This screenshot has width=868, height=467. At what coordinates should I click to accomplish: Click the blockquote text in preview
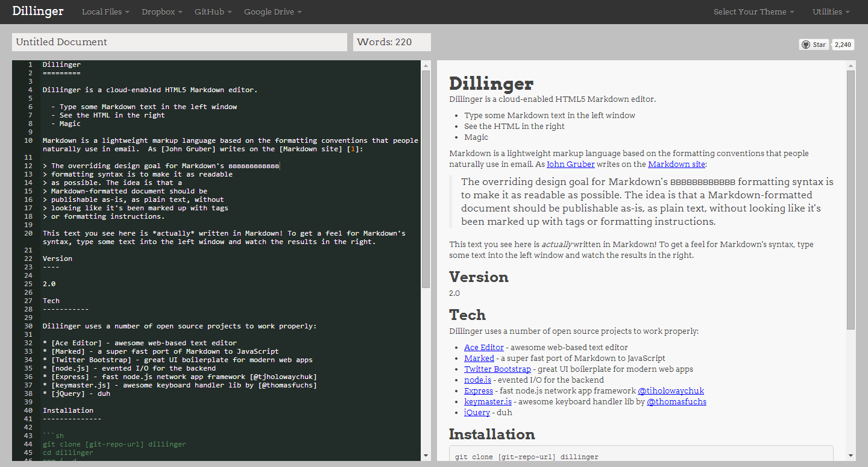pos(648,201)
